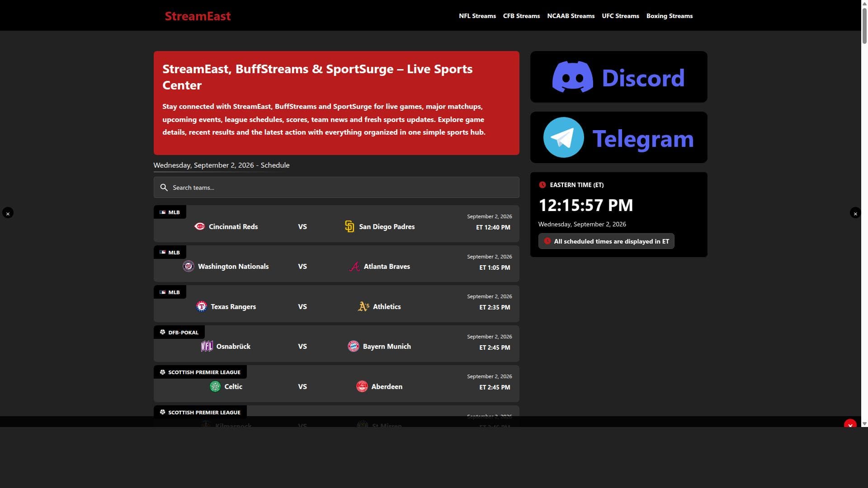Click Scottish Premier League badge above Kilmarnock
868x488 pixels.
(x=200, y=412)
